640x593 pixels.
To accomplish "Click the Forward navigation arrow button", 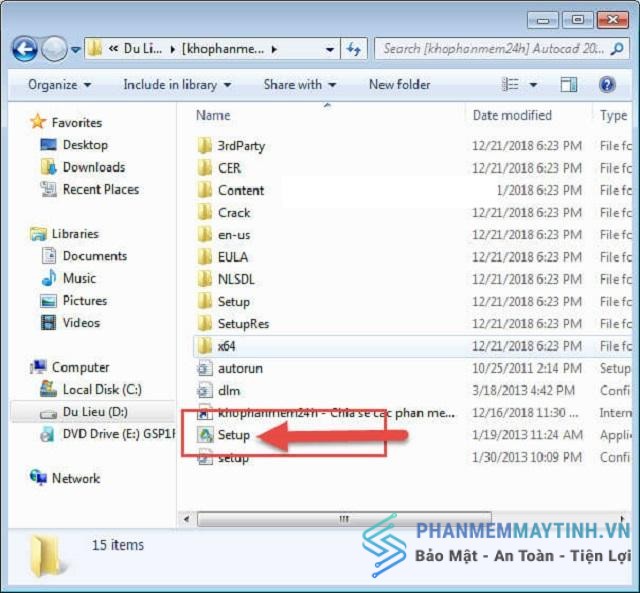I will pyautogui.click(x=54, y=49).
